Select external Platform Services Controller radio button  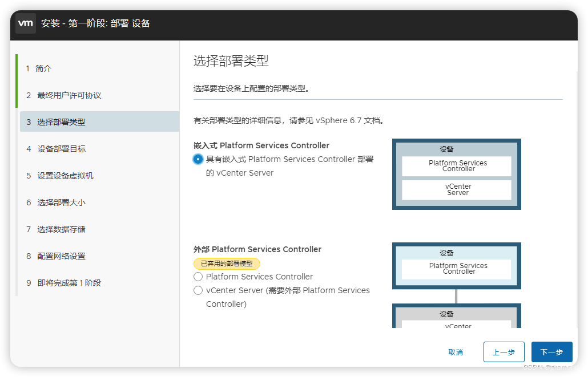point(198,277)
